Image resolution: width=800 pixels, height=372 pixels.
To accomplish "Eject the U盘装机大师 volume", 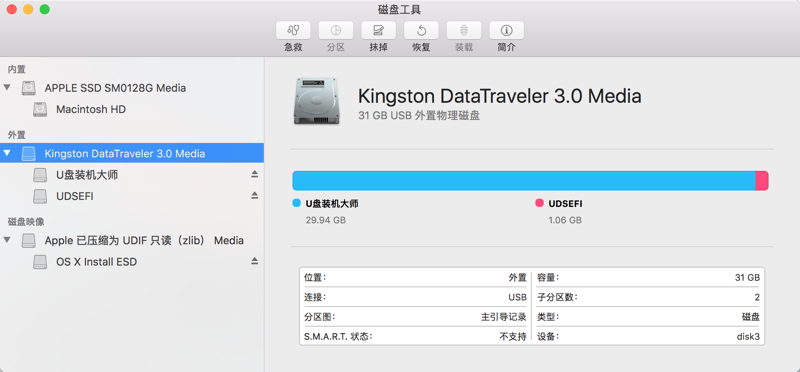I will [255, 175].
